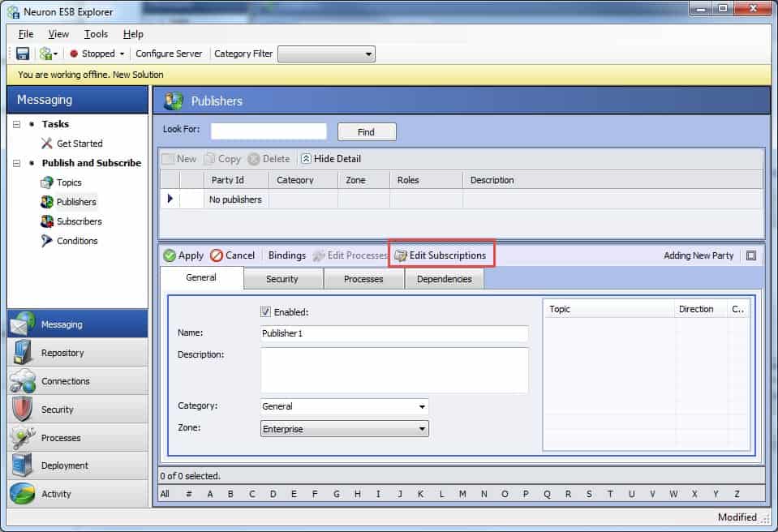Toggle the Enabled checkbox
The width and height of the screenshot is (778, 532).
pos(265,312)
